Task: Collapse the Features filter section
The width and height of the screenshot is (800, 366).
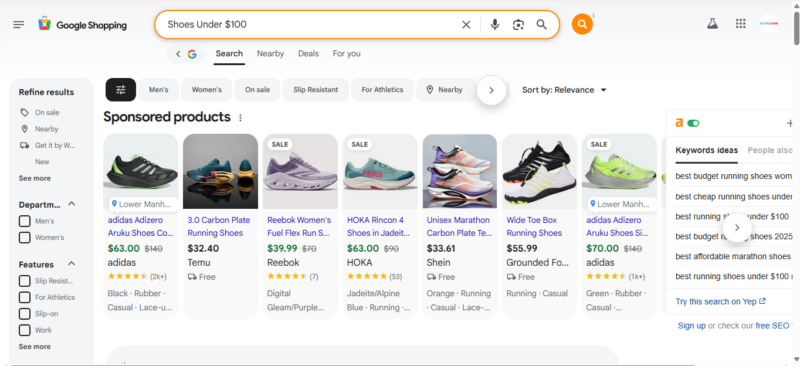Action: pos(71,264)
